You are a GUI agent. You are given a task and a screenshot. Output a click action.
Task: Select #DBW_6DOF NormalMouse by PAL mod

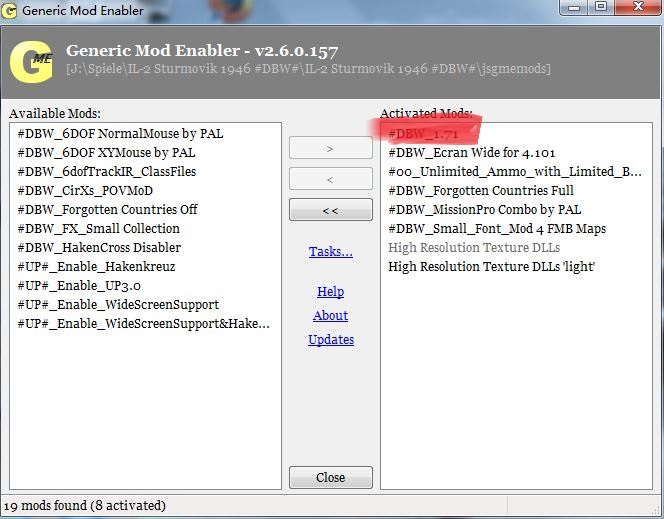point(120,134)
